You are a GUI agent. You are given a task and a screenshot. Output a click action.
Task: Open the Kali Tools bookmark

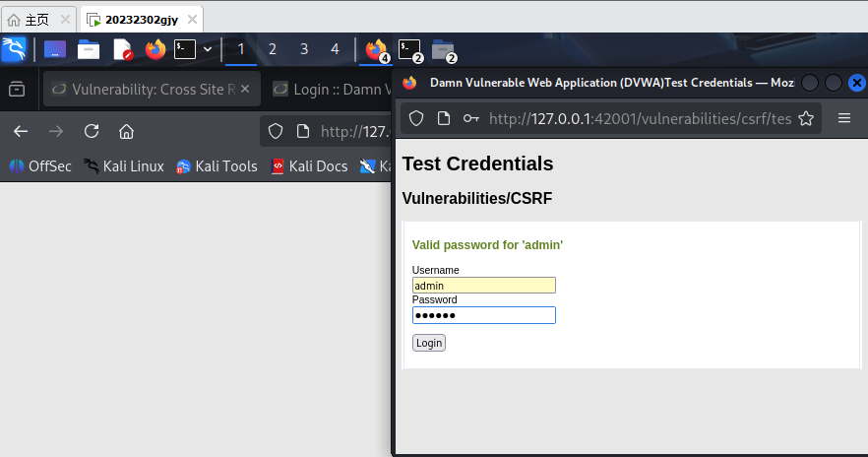click(217, 166)
